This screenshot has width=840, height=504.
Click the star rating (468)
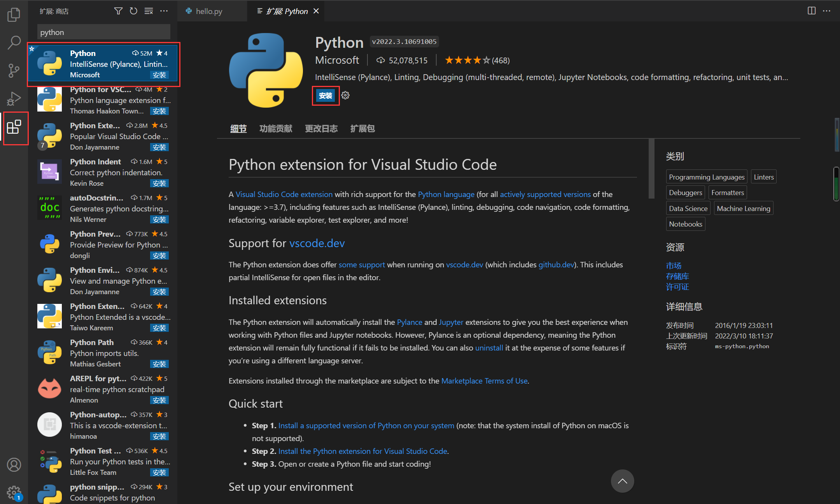tap(477, 60)
